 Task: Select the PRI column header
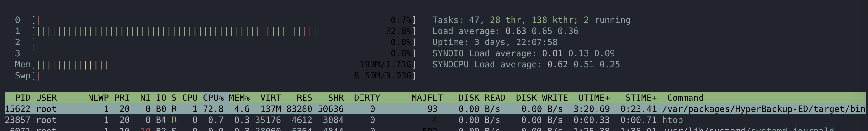coord(122,98)
